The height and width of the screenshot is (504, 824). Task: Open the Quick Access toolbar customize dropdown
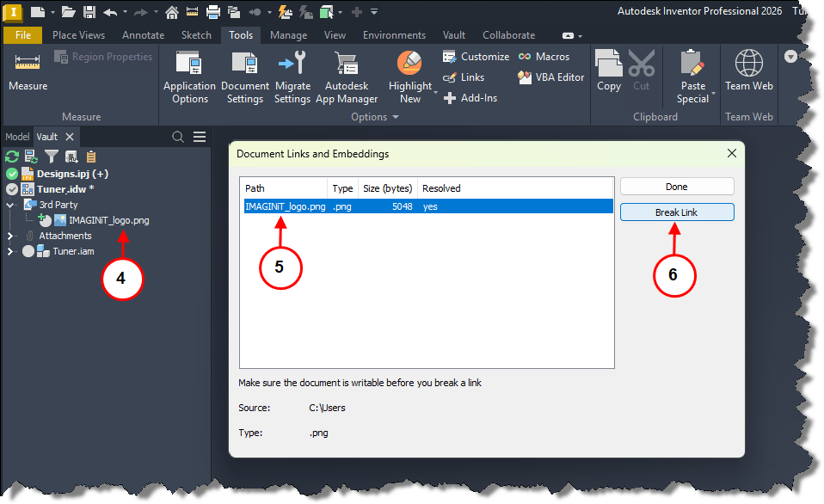point(374,11)
